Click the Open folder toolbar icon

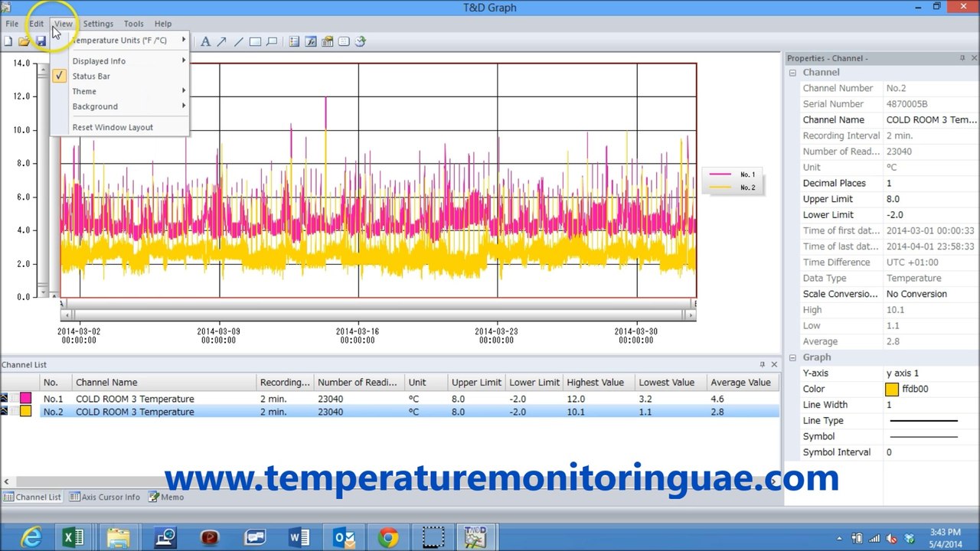(24, 41)
